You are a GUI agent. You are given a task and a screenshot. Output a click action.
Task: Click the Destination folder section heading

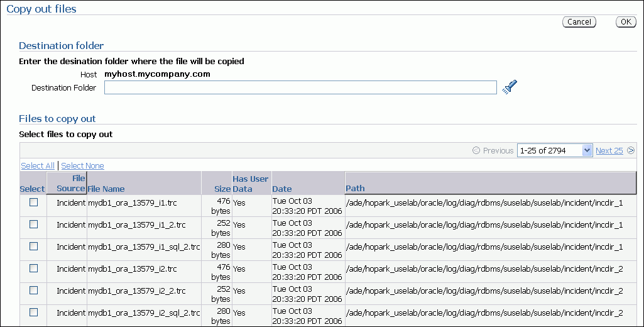pyautogui.click(x=61, y=45)
